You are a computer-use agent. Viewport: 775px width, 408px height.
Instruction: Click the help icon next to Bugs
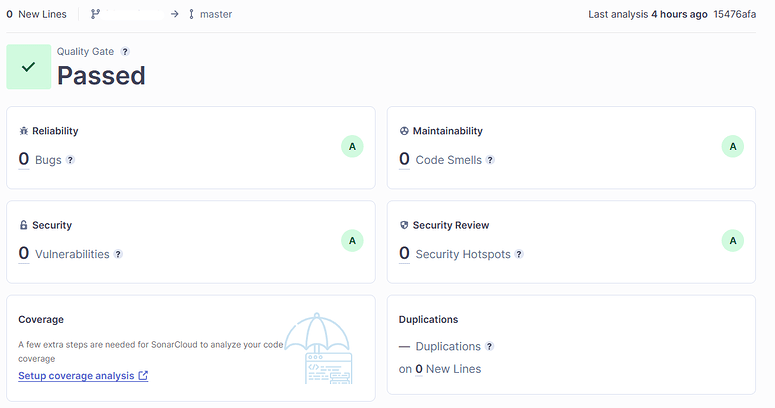point(70,160)
